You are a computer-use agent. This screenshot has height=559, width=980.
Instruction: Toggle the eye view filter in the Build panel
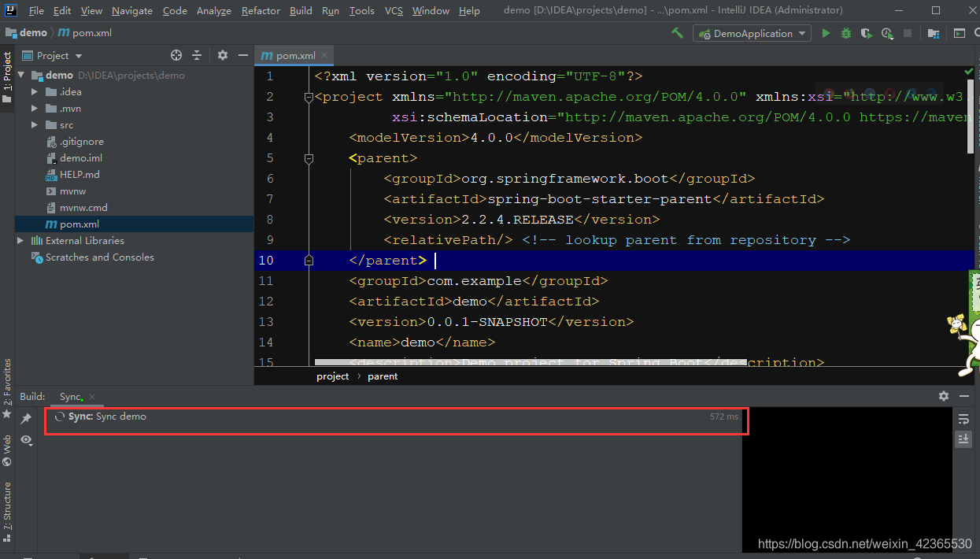coord(26,440)
